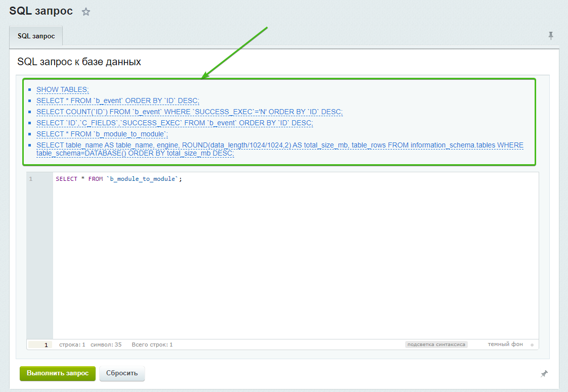Load SELECT * FROM b_module_to_module saved query
This screenshot has height=392, width=568.
tap(102, 134)
